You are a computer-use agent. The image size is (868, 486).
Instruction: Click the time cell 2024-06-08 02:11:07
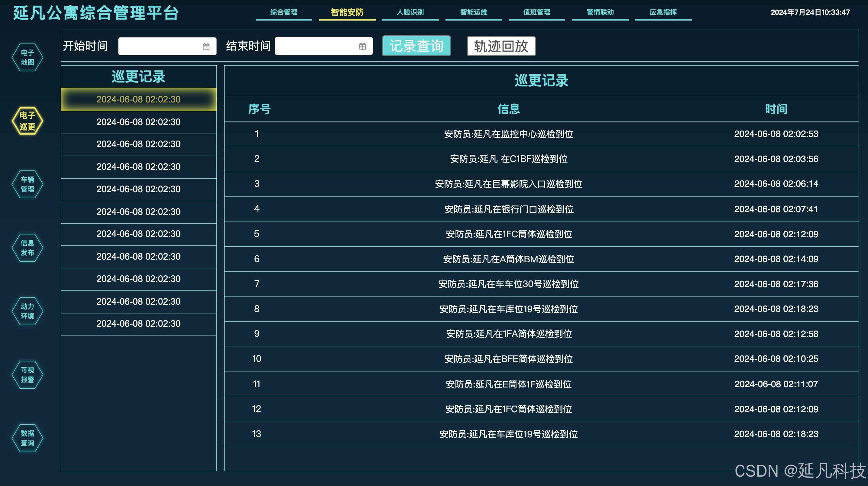click(x=776, y=384)
